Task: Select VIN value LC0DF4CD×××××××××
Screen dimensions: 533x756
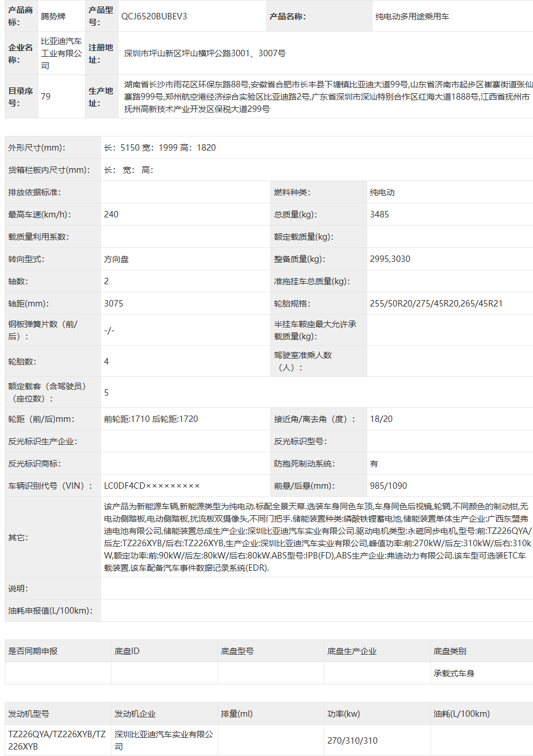Action: (152, 486)
